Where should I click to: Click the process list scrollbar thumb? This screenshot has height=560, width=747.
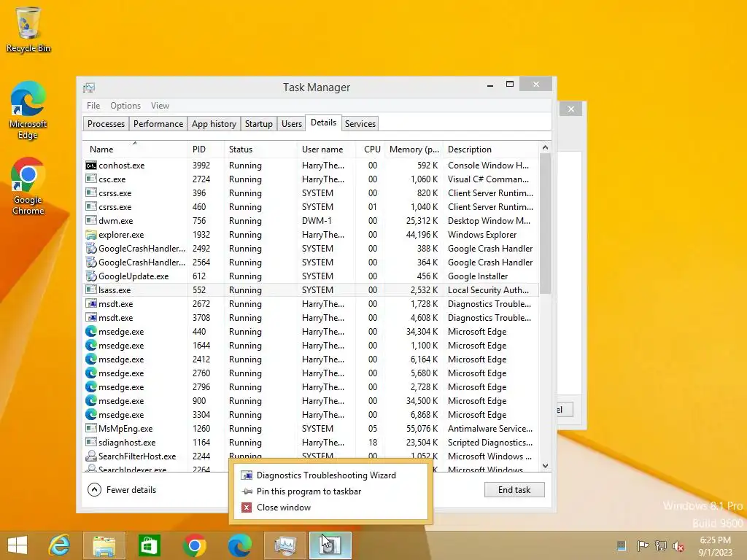545,224
